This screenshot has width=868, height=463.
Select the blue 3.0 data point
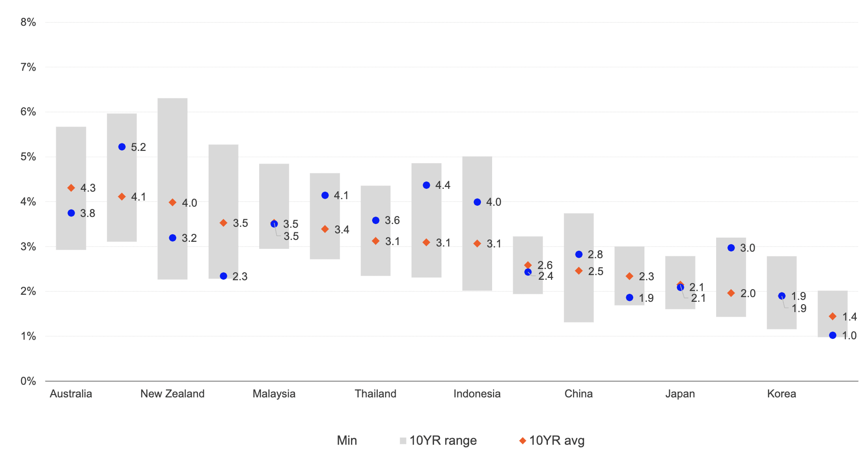731,248
